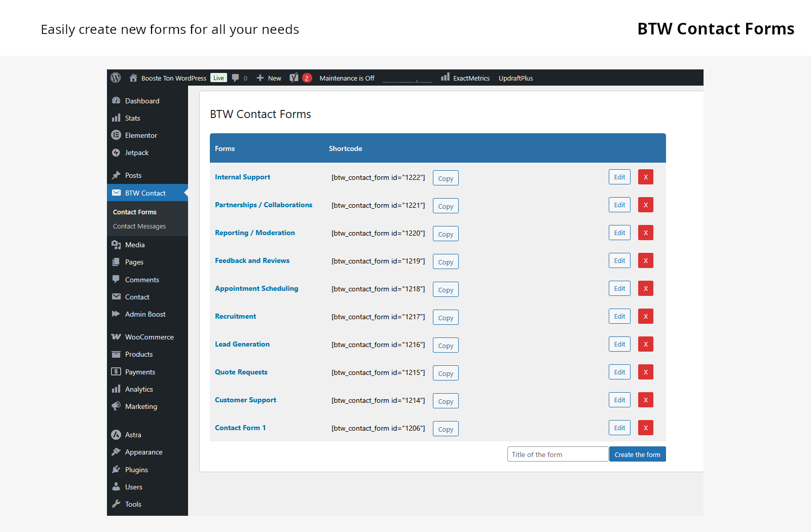Click the Pages icon in sidebar

tap(116, 262)
